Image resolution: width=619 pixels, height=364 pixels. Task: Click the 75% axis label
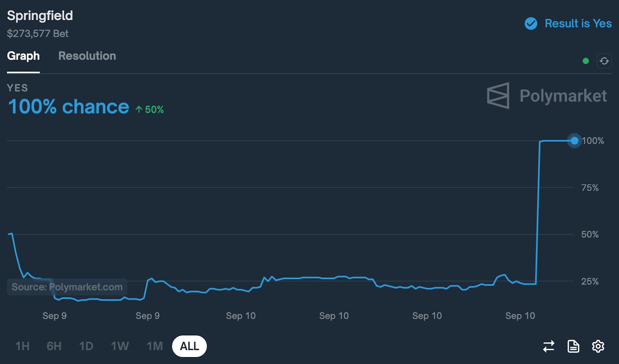tap(590, 188)
